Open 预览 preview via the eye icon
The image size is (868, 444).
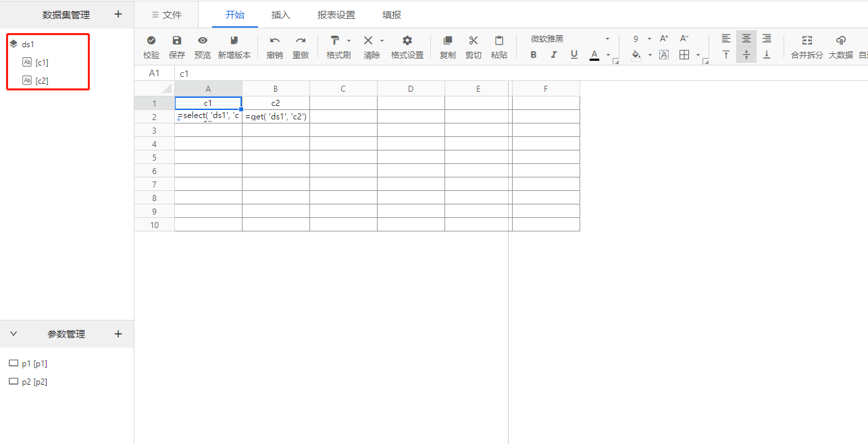tap(203, 40)
